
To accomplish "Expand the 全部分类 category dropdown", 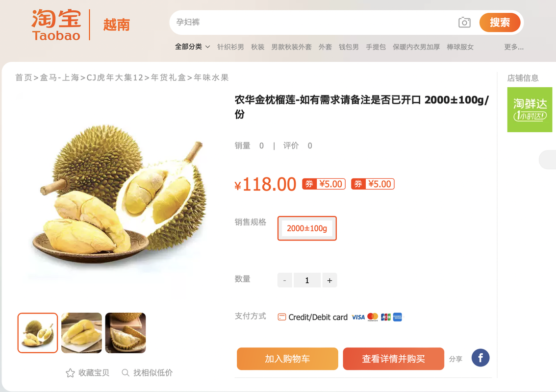I will (x=192, y=47).
